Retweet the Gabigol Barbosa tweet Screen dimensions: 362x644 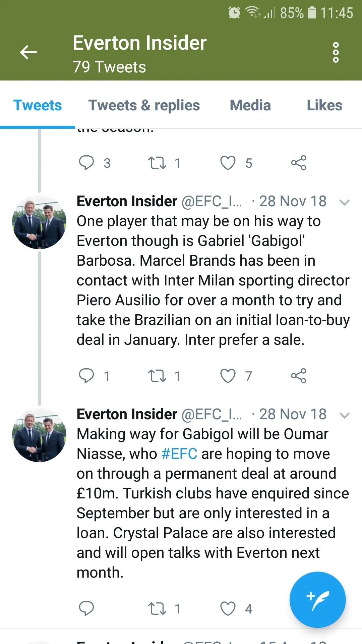[x=157, y=376]
